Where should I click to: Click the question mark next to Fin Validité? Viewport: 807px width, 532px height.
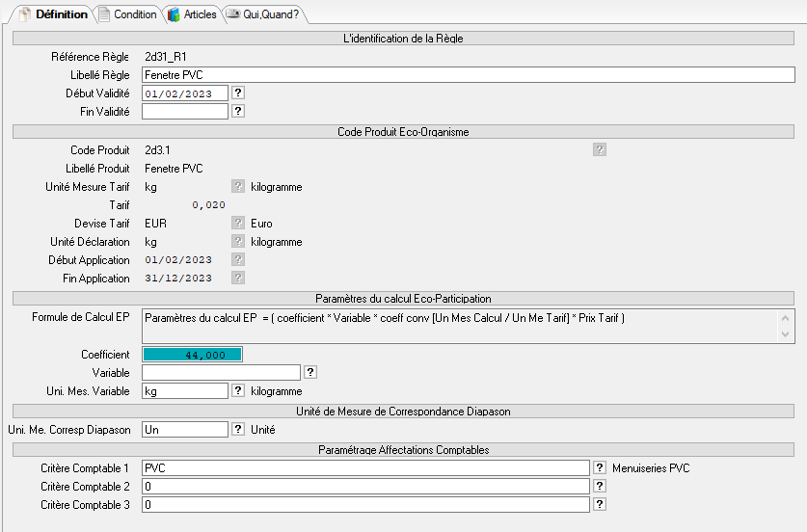click(x=238, y=112)
